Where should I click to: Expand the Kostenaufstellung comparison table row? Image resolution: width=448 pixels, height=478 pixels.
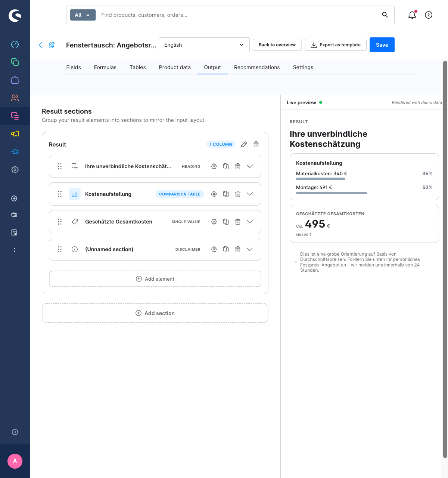coord(250,194)
